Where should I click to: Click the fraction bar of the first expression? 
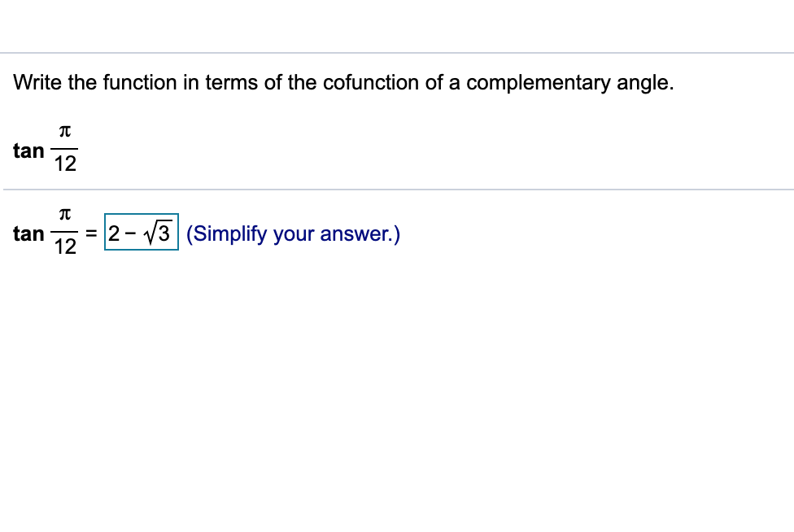(64, 148)
